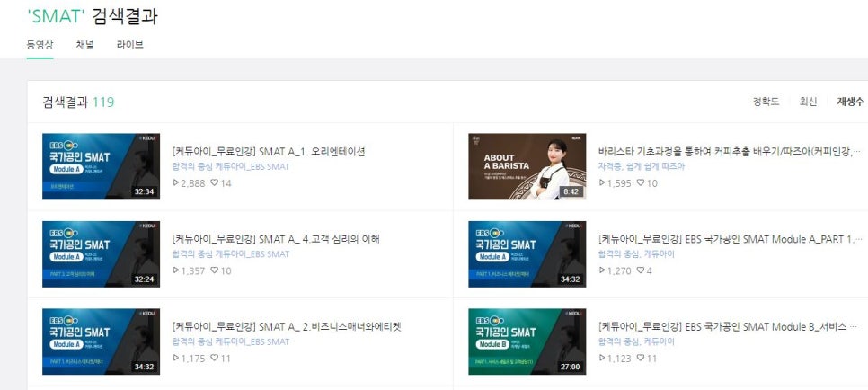Screen dimensions: 868x390
Task: Click the 1,123 view count
Action: [619, 358]
